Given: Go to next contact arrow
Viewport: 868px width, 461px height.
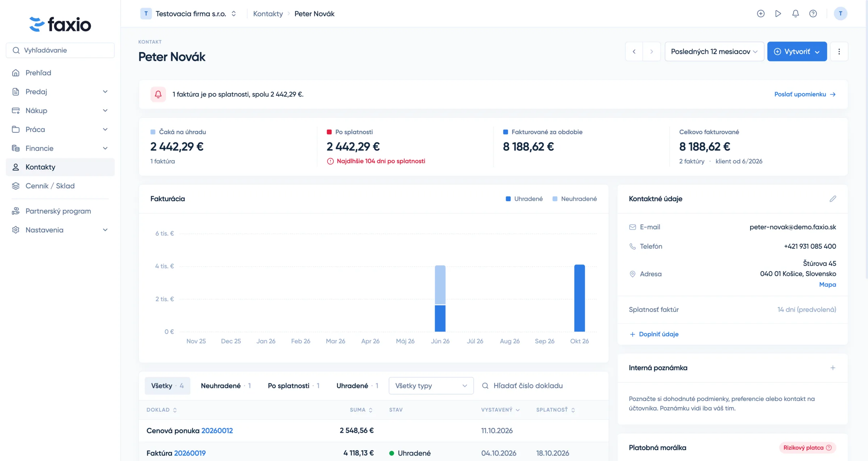Looking at the screenshot, I should tap(651, 51).
